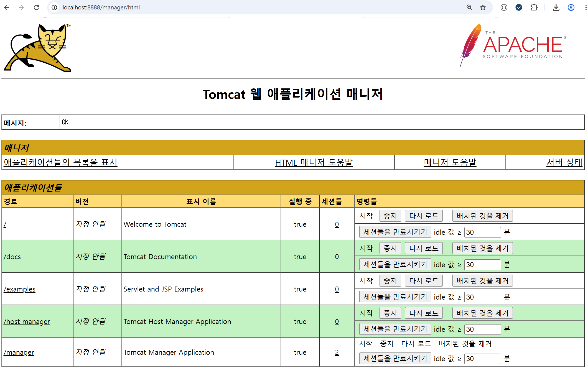Click 세션들을 만료시키기 button for /manager
Image resolution: width=588 pixels, height=373 pixels.
point(395,359)
